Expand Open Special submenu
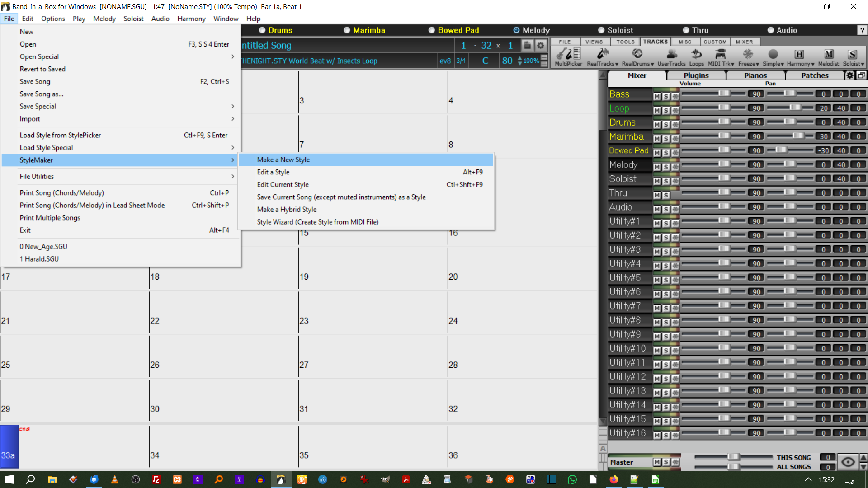Screen dimensions: 868x488 point(121,56)
